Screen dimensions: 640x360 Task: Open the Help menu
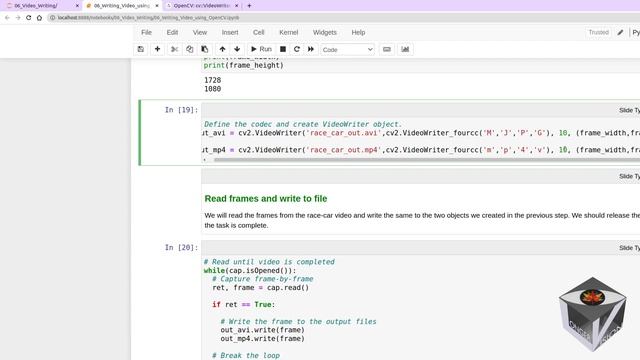(x=358, y=32)
